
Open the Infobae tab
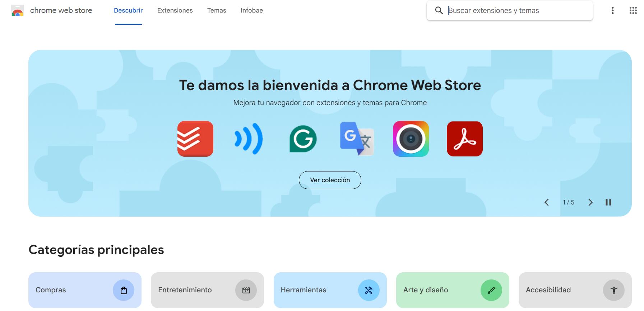251,11
